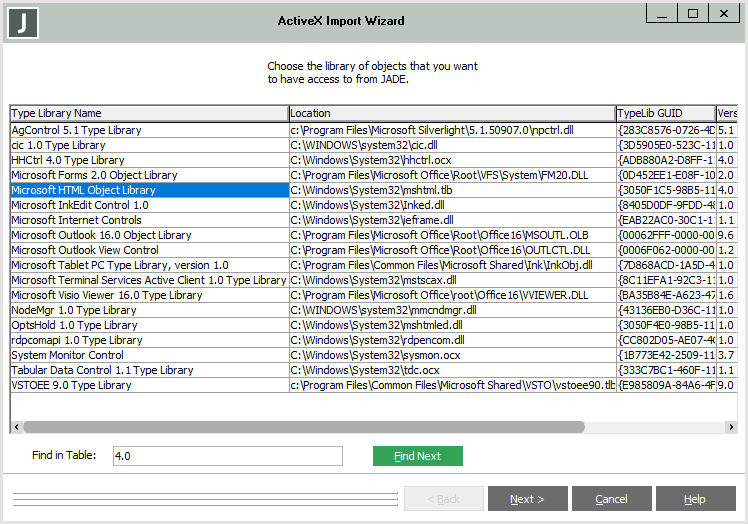Select Microsoft Visio Viewer 16.0 Type Library
Viewport: 748px width, 524px height.
[x=149, y=295]
